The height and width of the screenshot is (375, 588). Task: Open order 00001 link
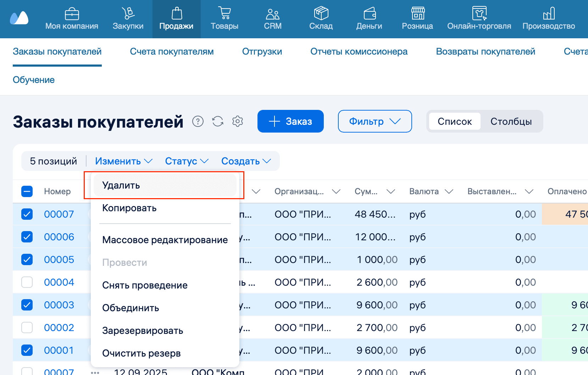point(59,350)
